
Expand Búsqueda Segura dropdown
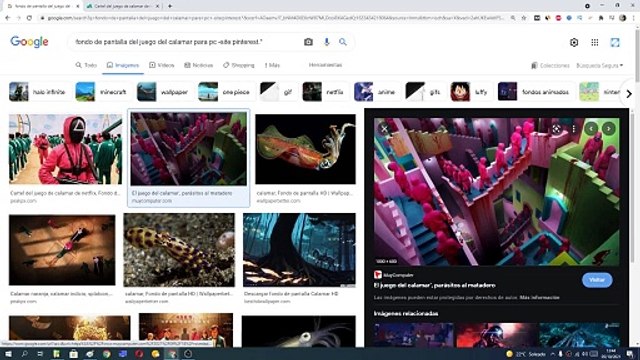[x=600, y=65]
